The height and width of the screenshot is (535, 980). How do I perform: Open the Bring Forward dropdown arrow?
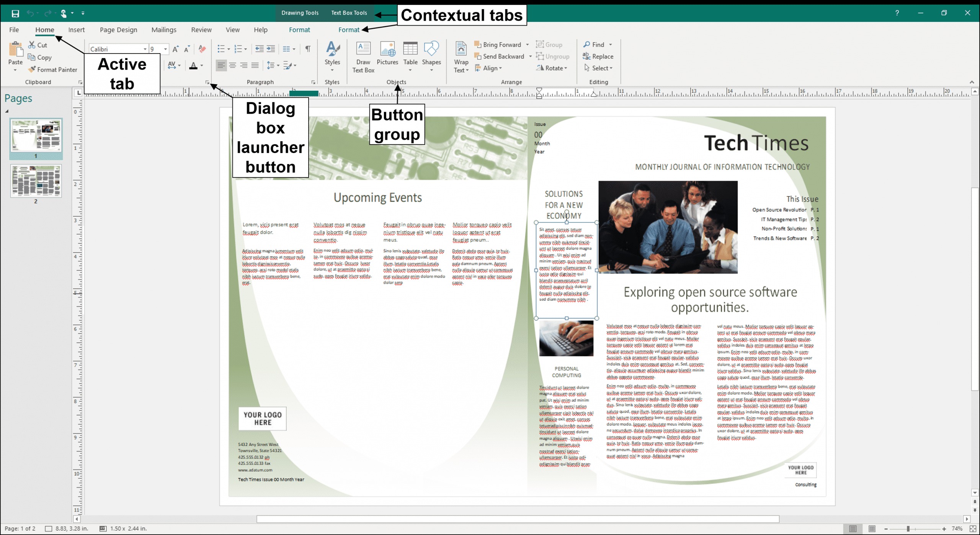528,45
